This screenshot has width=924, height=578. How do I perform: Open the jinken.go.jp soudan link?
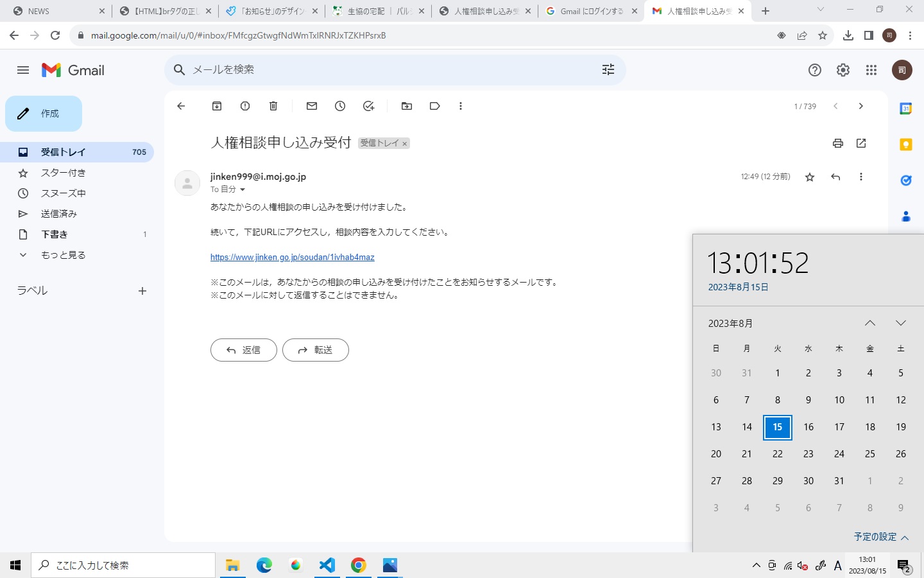(293, 257)
